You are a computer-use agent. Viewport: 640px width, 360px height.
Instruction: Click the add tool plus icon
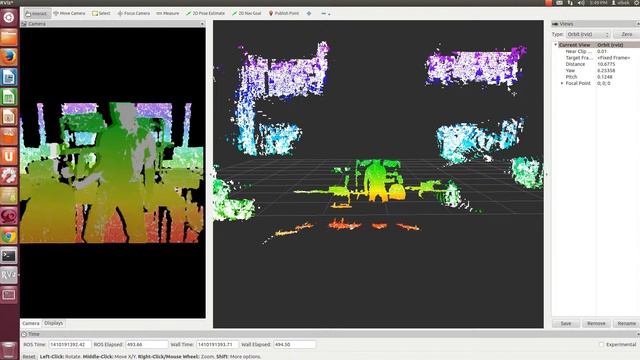pos(309,13)
